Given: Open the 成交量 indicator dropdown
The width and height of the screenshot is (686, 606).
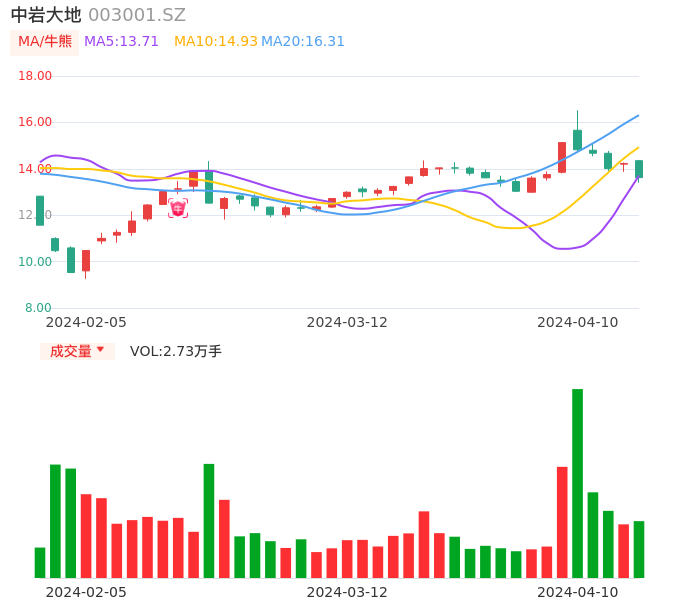Looking at the screenshot, I should (x=77, y=351).
